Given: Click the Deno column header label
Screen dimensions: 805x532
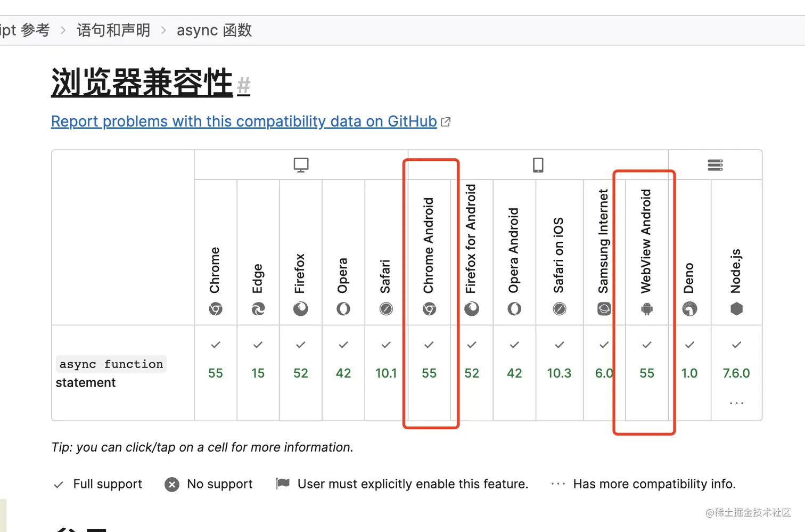Looking at the screenshot, I should coord(689,278).
